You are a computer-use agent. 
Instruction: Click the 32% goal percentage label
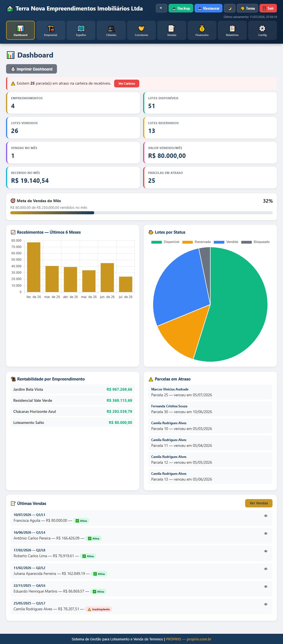(x=268, y=201)
